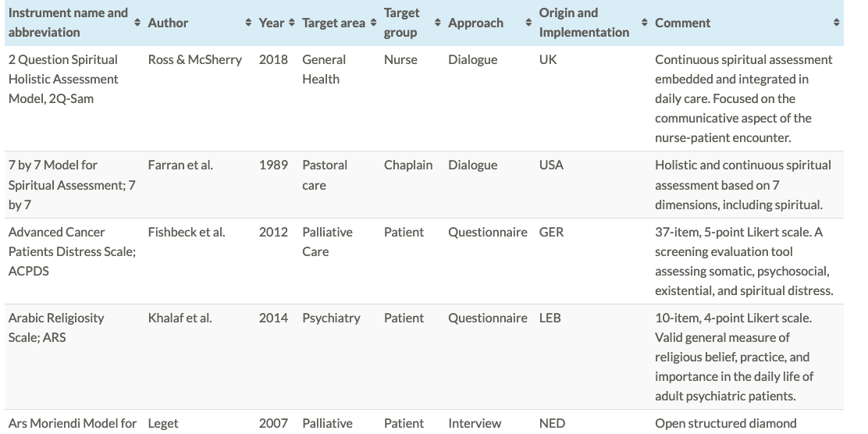Select the Author column header label
This screenshot has width=868, height=434.
168,23
